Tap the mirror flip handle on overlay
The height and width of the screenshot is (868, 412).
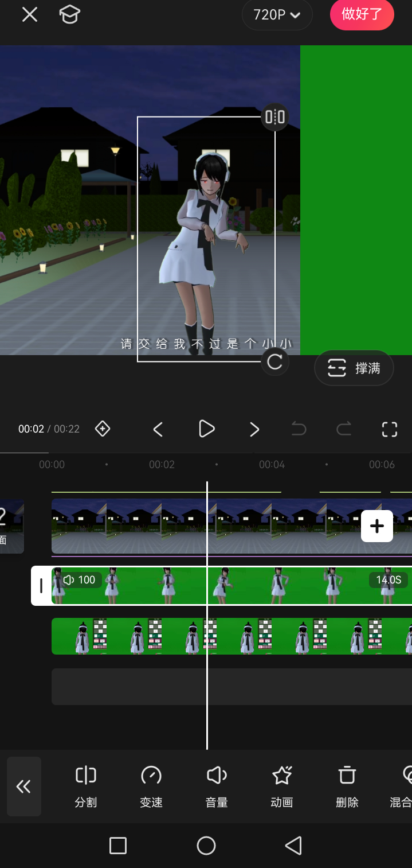point(275,117)
